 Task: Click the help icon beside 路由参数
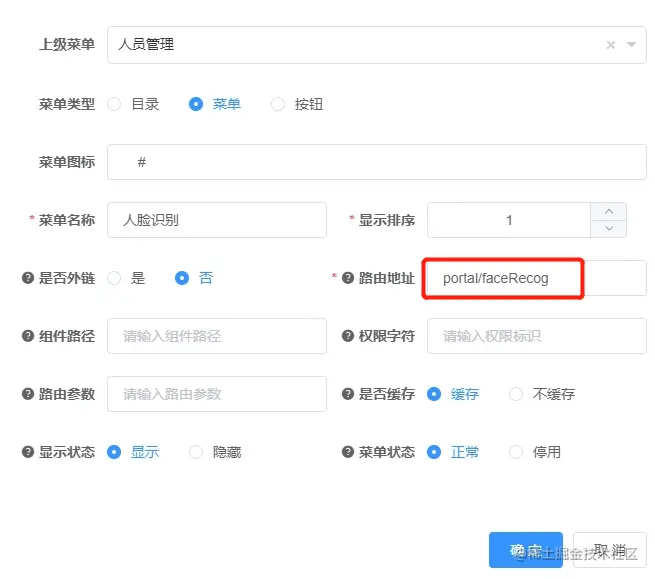point(28,394)
